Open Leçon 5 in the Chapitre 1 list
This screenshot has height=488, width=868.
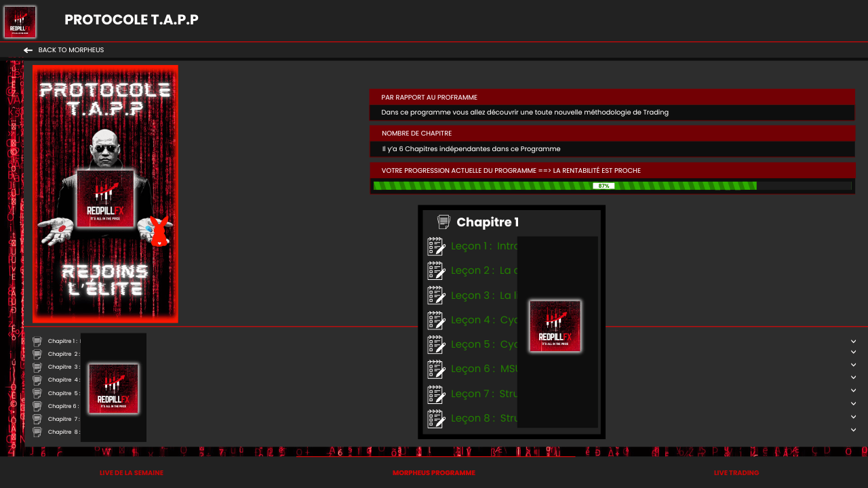click(x=484, y=344)
